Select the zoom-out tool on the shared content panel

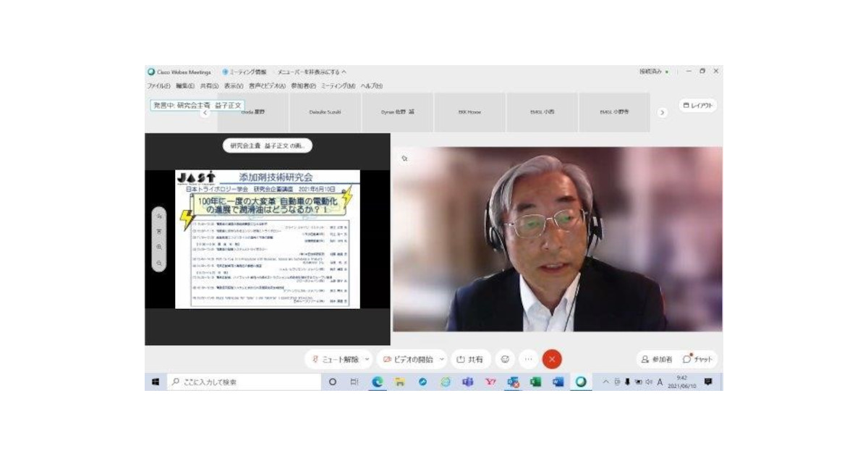coord(160,264)
